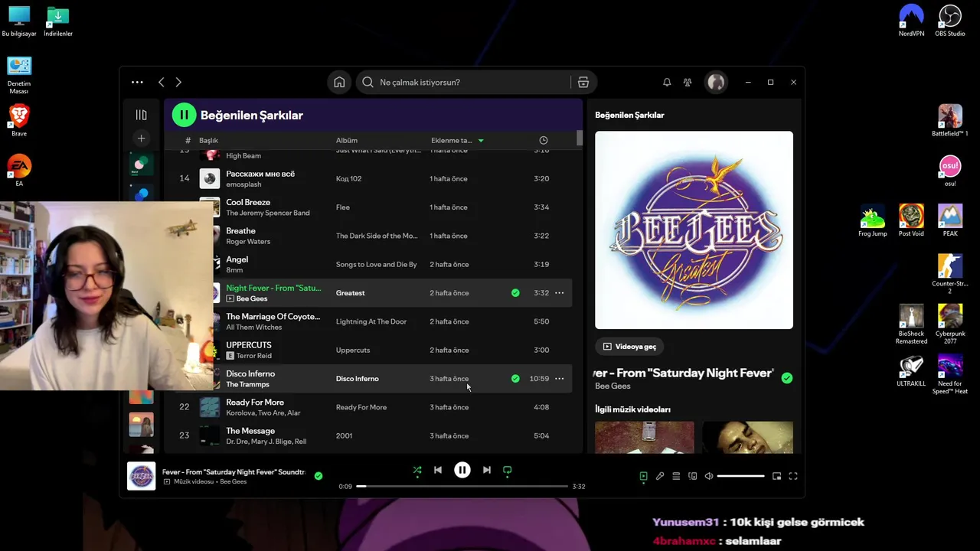The width and height of the screenshot is (980, 551).
Task: Toggle shuffle mode
Action: pos(417,471)
